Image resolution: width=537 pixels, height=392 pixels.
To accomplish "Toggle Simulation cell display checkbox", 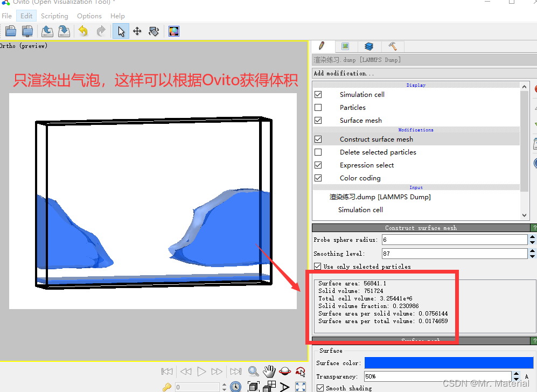I will tap(318, 94).
